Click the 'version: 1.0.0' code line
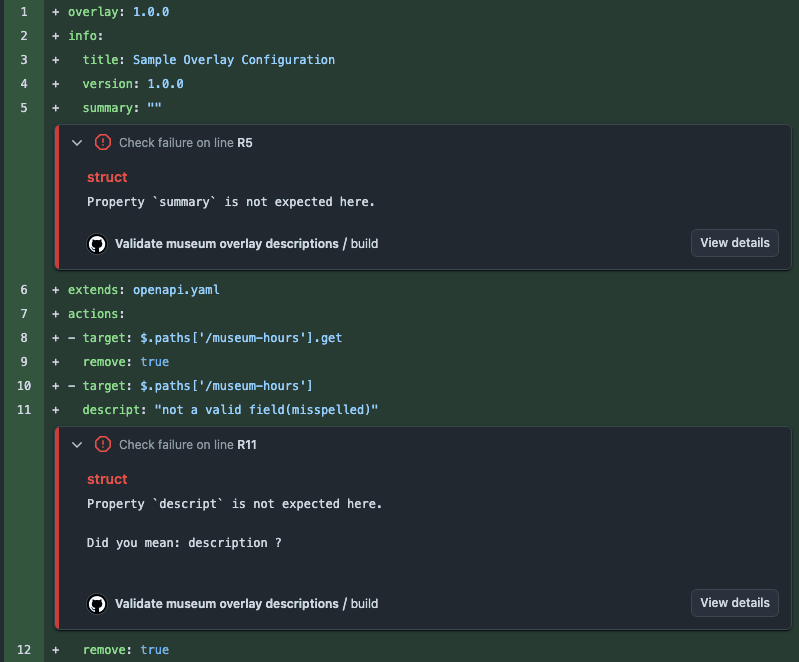799x662 pixels. pyautogui.click(x=133, y=84)
